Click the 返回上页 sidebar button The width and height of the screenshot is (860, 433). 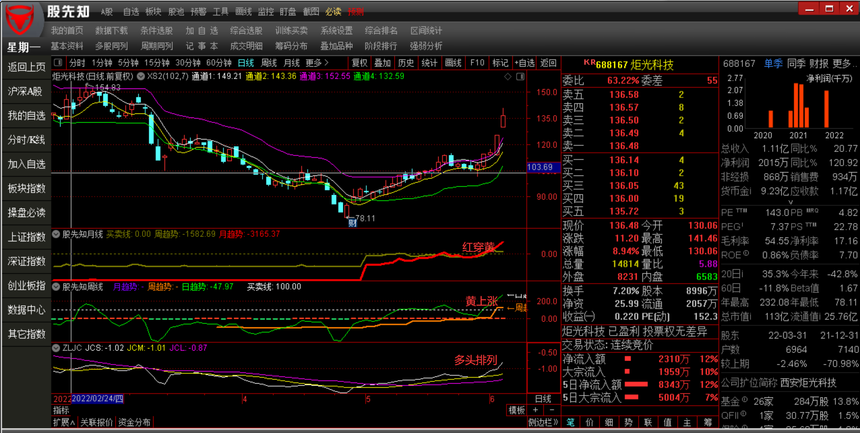pos(26,68)
